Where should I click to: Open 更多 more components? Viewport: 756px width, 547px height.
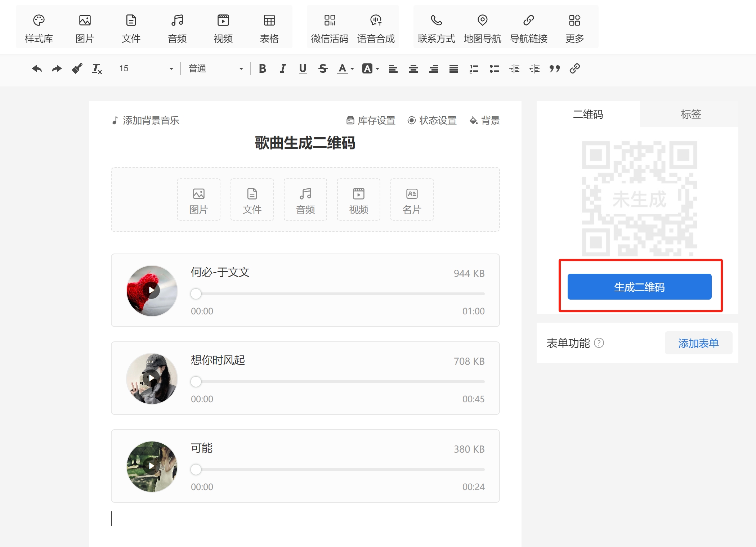[575, 28]
